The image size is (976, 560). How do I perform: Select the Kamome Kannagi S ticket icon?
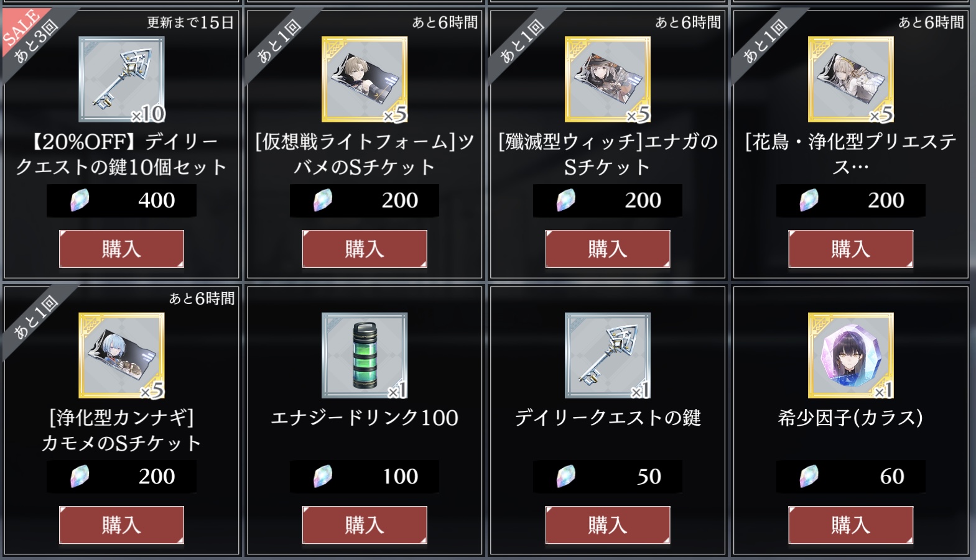(x=122, y=355)
